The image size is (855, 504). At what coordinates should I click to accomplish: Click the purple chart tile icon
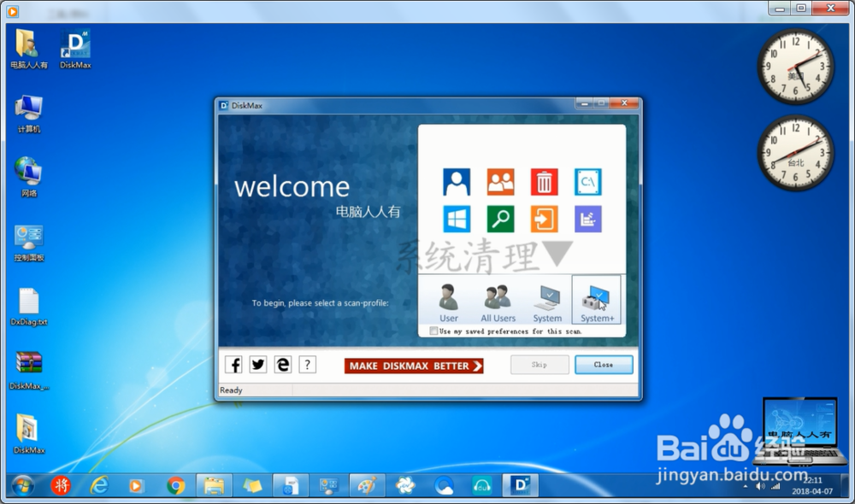click(588, 219)
